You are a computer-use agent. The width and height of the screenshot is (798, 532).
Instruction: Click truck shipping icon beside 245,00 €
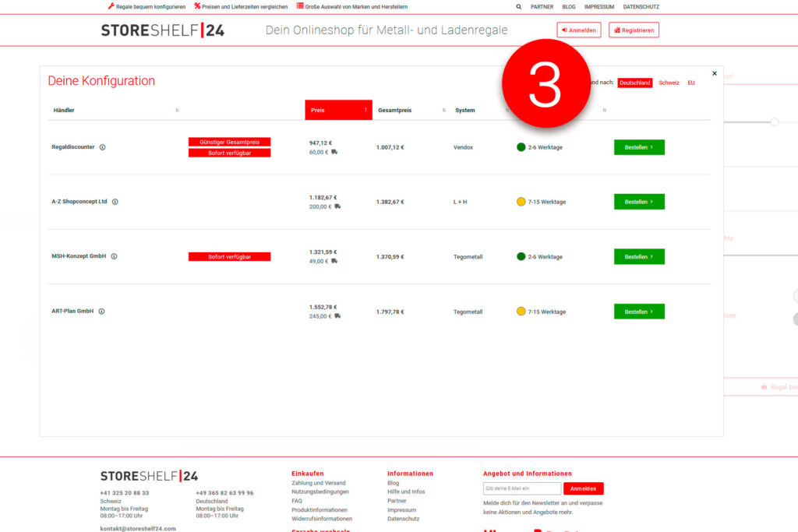tap(337, 316)
